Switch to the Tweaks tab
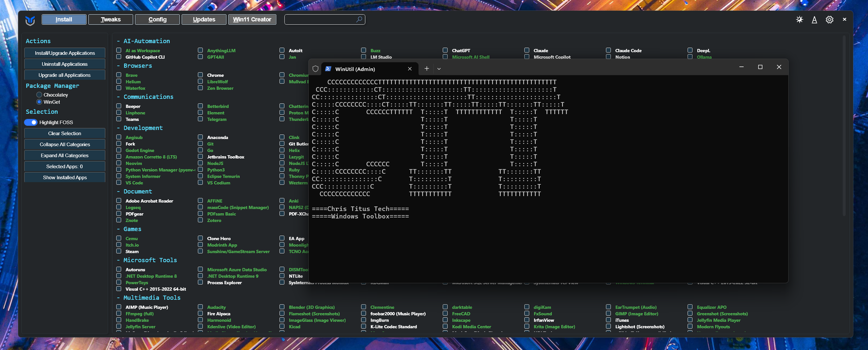Screen dimensions: 868x350 point(110,19)
